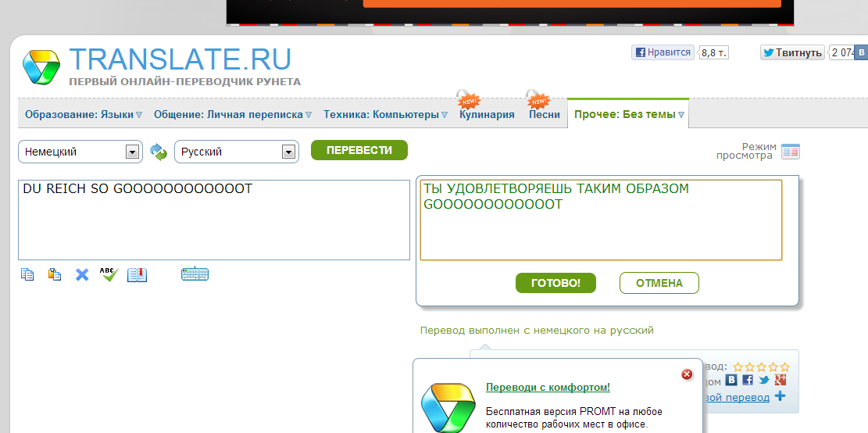Image resolution: width=868 pixels, height=433 pixels.
Task: Expand the Образование: Языки dropdown arrow
Action: point(139,115)
